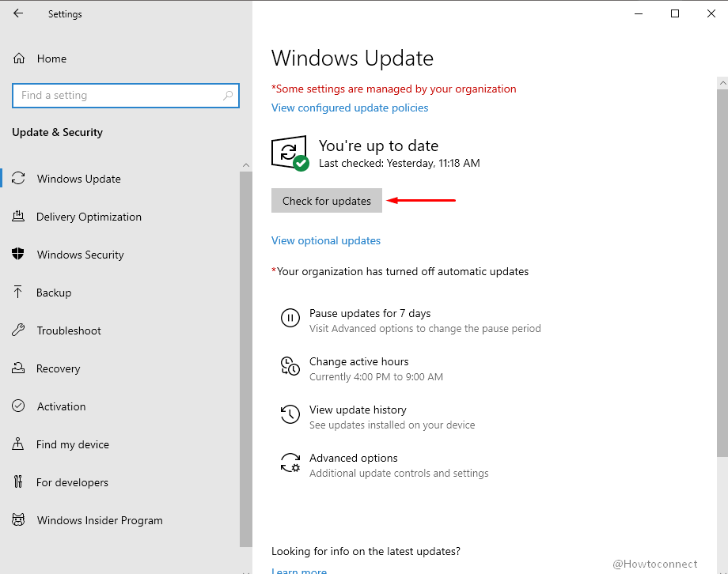The image size is (728, 574).
Task: Click the View update history icon
Action: pyautogui.click(x=290, y=415)
